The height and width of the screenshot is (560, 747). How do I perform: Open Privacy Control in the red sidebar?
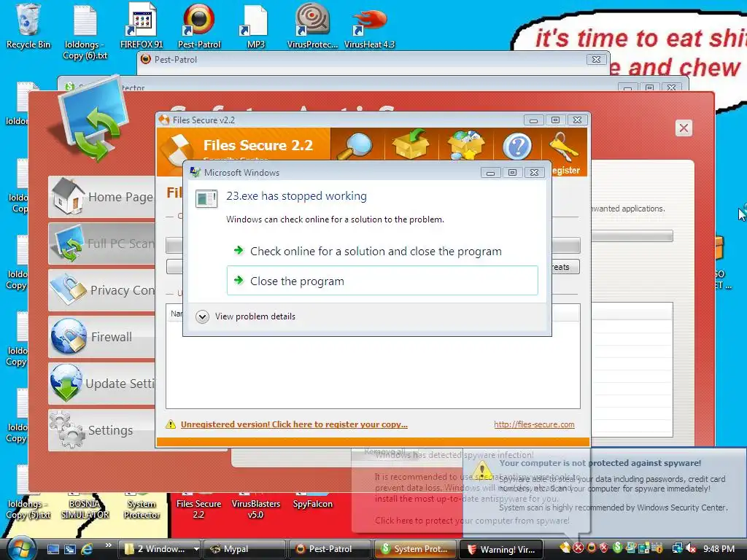pos(101,290)
